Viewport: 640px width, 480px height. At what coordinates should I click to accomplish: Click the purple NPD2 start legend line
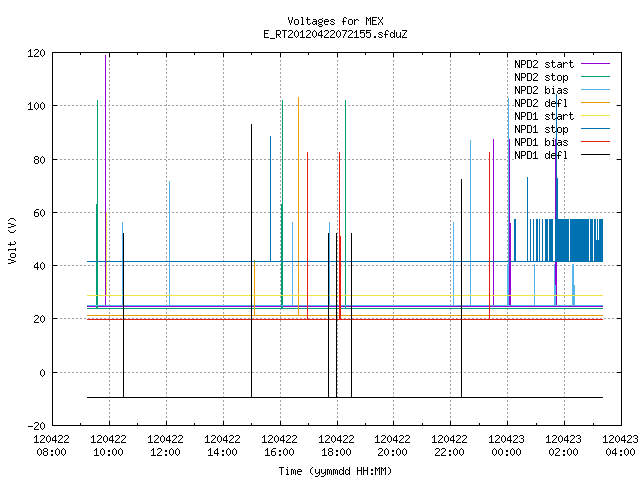click(x=595, y=64)
